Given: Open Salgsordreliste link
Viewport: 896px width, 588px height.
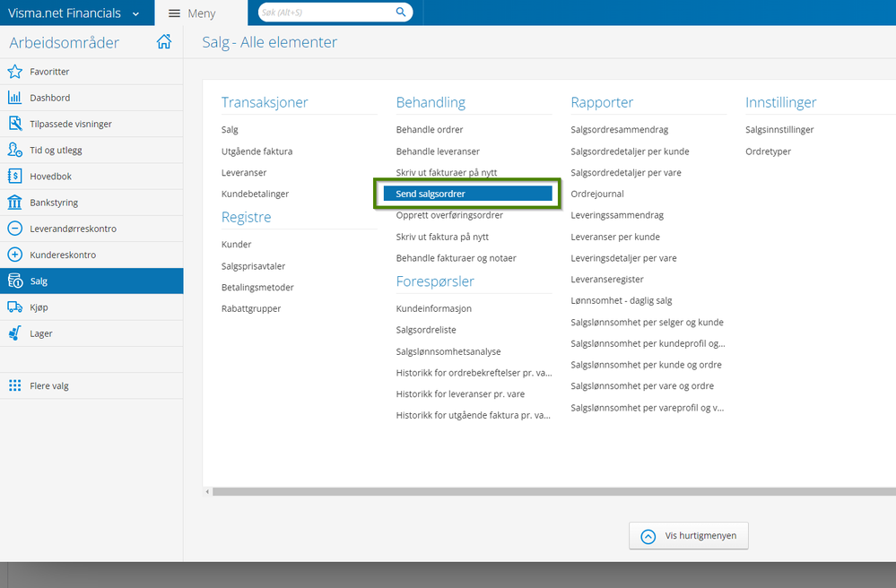Looking at the screenshot, I should 426,330.
